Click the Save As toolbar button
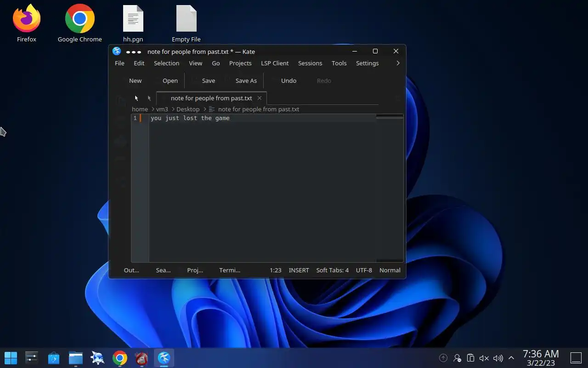The image size is (588, 368). point(246,80)
